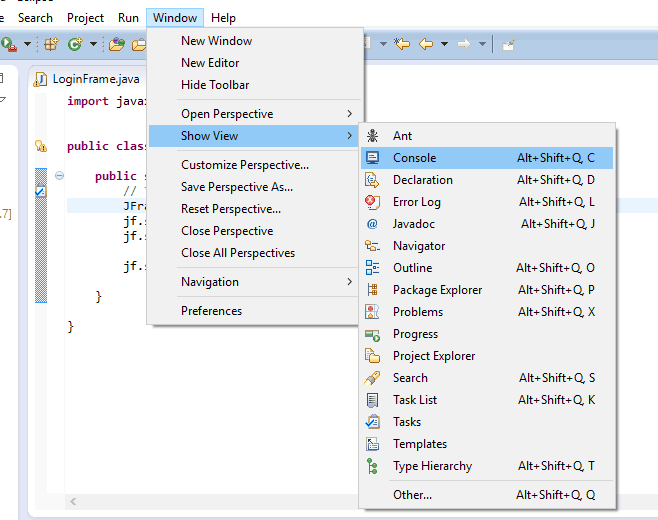This screenshot has height=520, width=658.
Task: Click the Problems view icon
Action: (x=372, y=312)
